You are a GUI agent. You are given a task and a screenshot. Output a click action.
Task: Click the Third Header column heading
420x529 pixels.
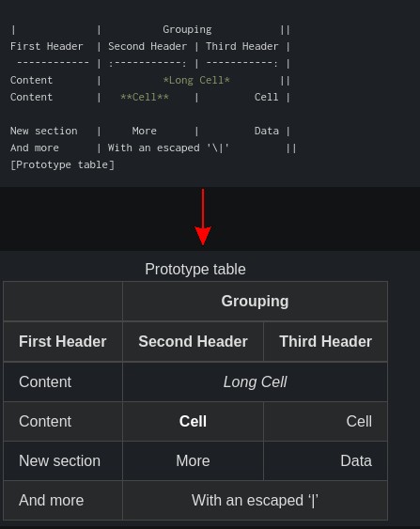pos(325,341)
